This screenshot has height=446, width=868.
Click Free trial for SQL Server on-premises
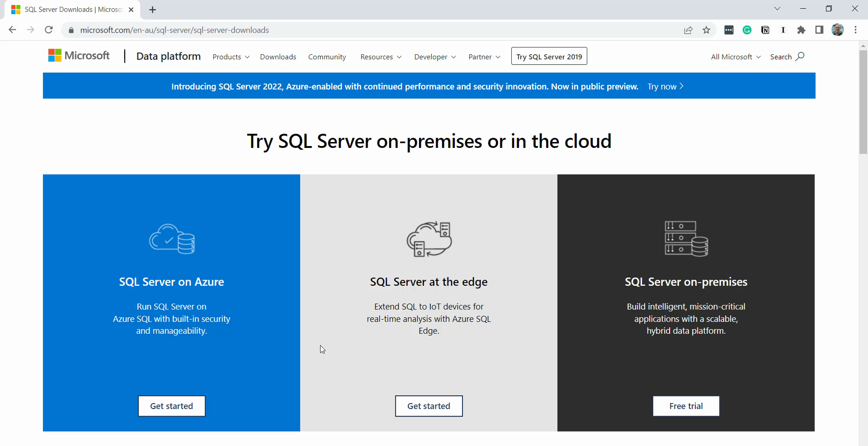point(686,406)
